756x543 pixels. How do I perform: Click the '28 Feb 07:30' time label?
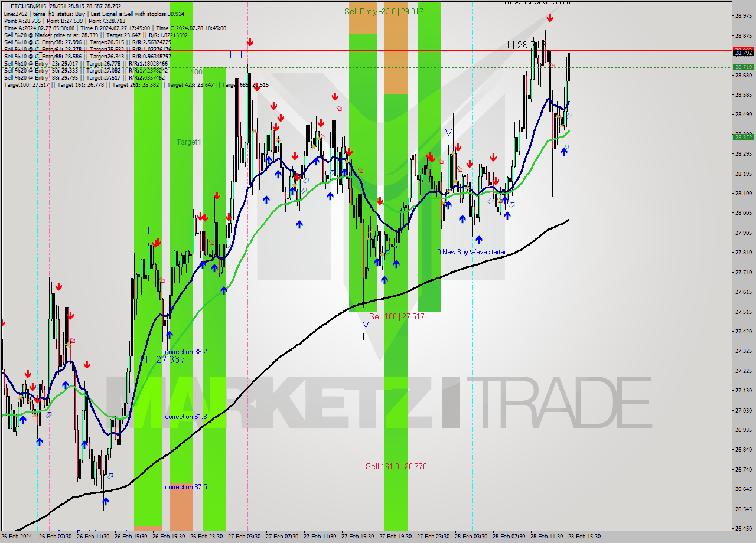click(x=509, y=537)
